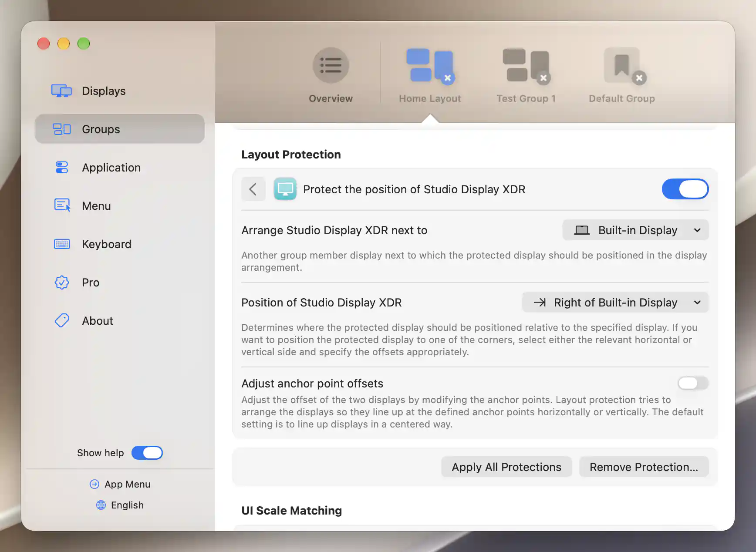The image size is (756, 552).
Task: Open the App Menu link
Action: [x=120, y=484]
